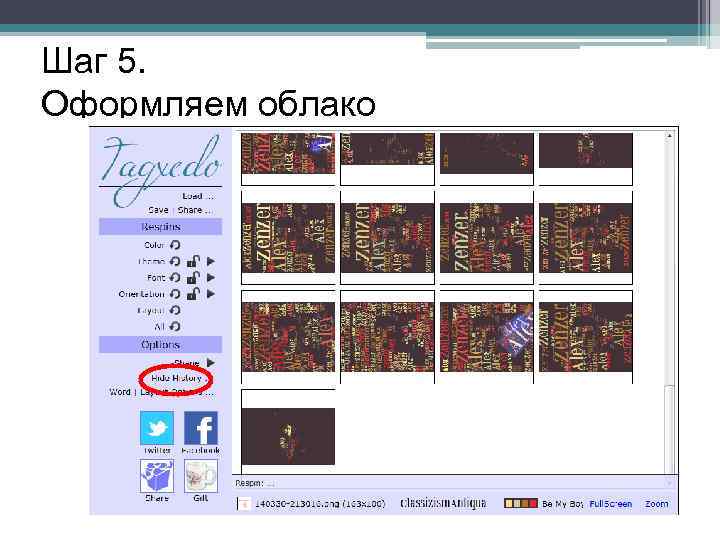Select third-row second history thumbnail
This screenshot has height=540, width=720.
[x=387, y=337]
